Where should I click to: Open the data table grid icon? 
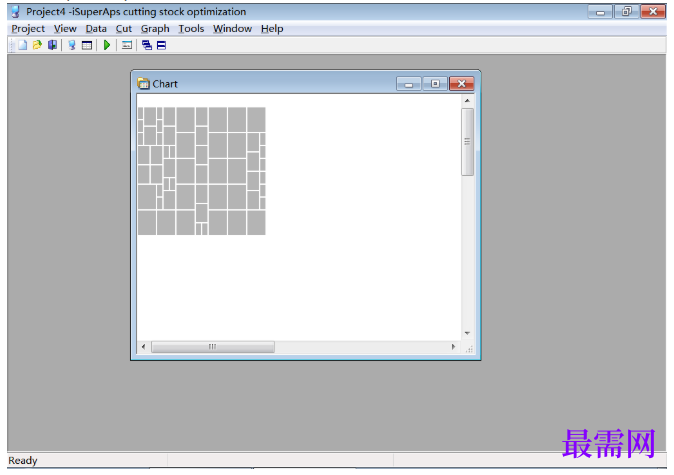click(x=87, y=45)
